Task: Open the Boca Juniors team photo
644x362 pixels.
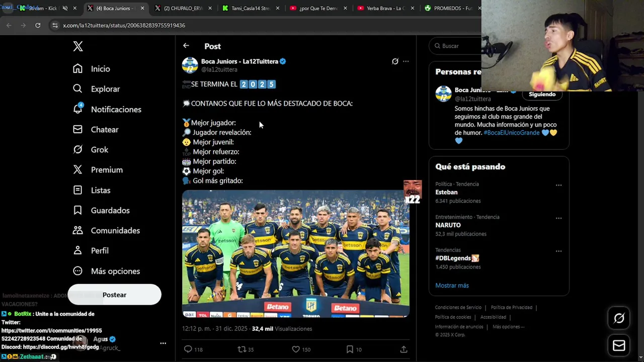Action: [296, 253]
